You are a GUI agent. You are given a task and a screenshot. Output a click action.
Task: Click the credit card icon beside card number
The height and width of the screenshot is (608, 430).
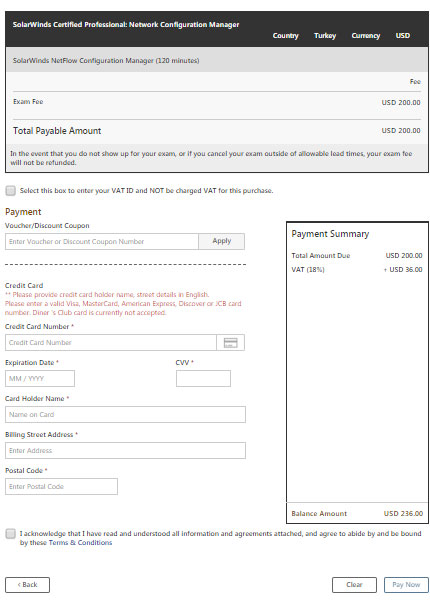(230, 343)
